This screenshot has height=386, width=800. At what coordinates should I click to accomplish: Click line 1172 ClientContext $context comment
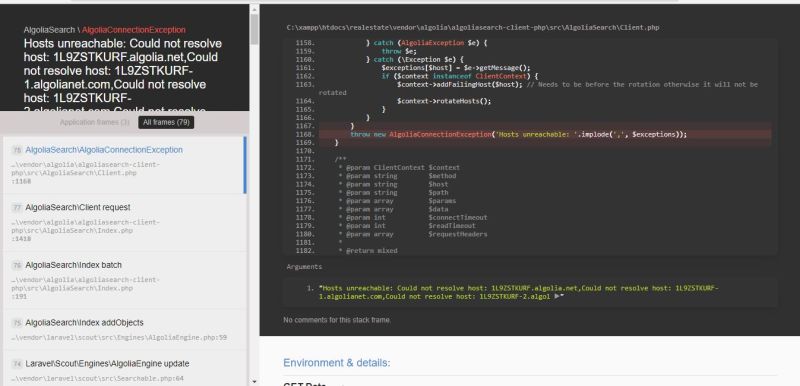(x=399, y=168)
